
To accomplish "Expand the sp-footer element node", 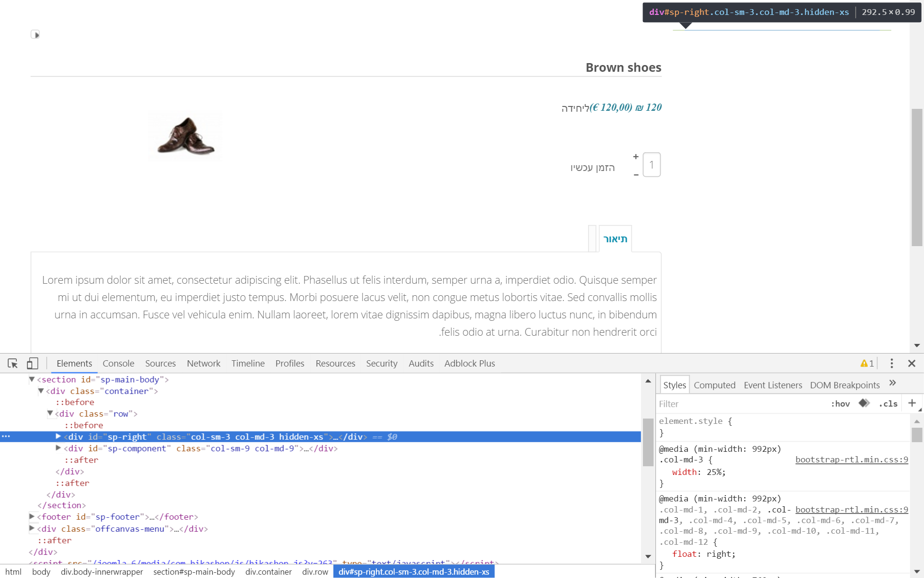I will (32, 516).
